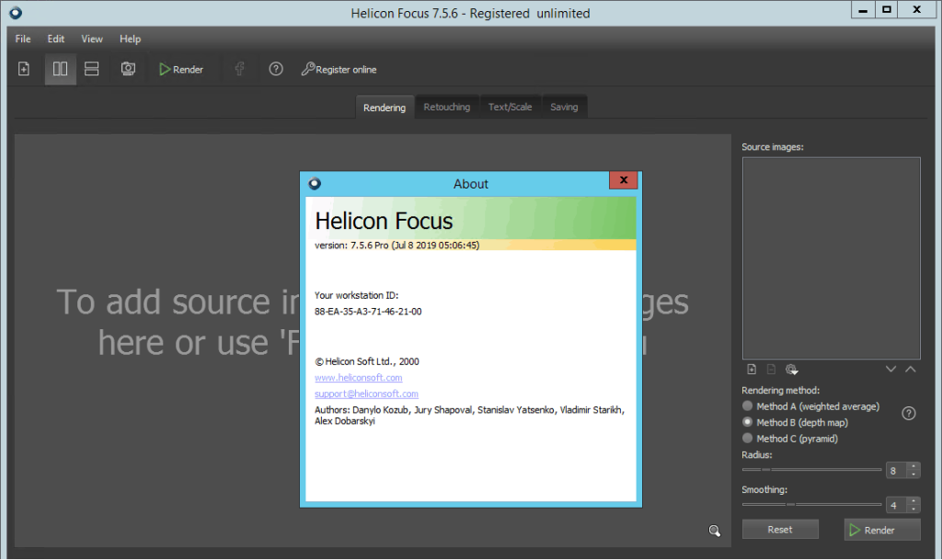The height and width of the screenshot is (560, 942).
Task: Open the camera remote icon in the toolbar
Action: (128, 69)
